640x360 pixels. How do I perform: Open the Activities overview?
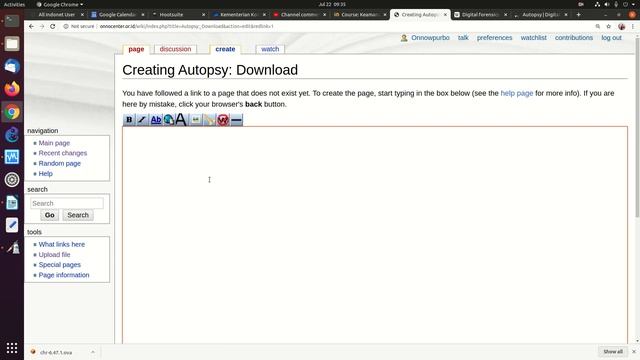click(x=14, y=4)
